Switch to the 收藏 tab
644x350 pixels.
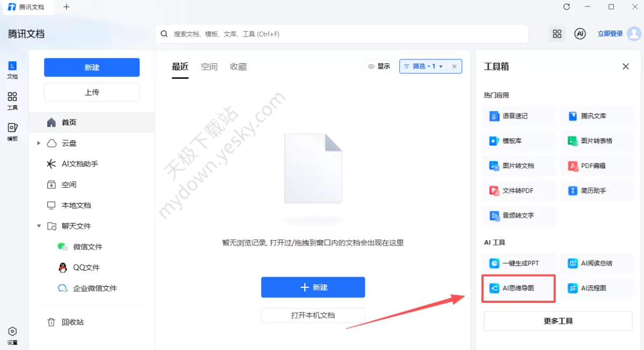[x=238, y=66]
